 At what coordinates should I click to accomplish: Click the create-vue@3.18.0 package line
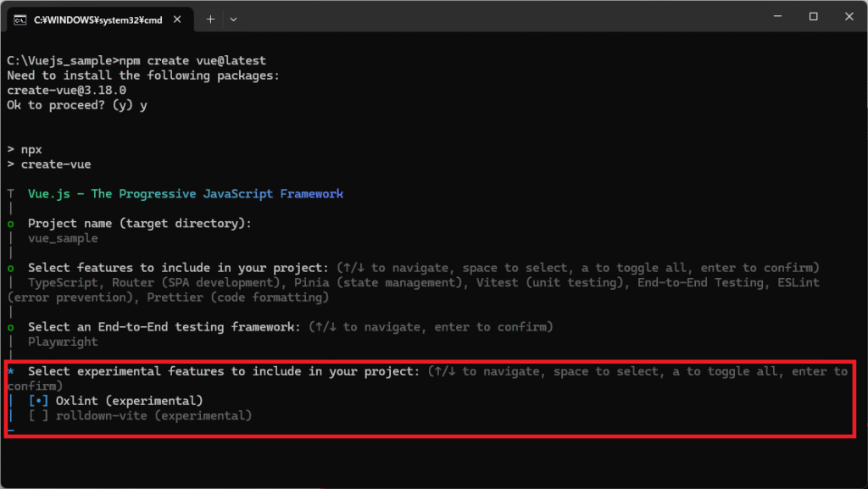(66, 90)
